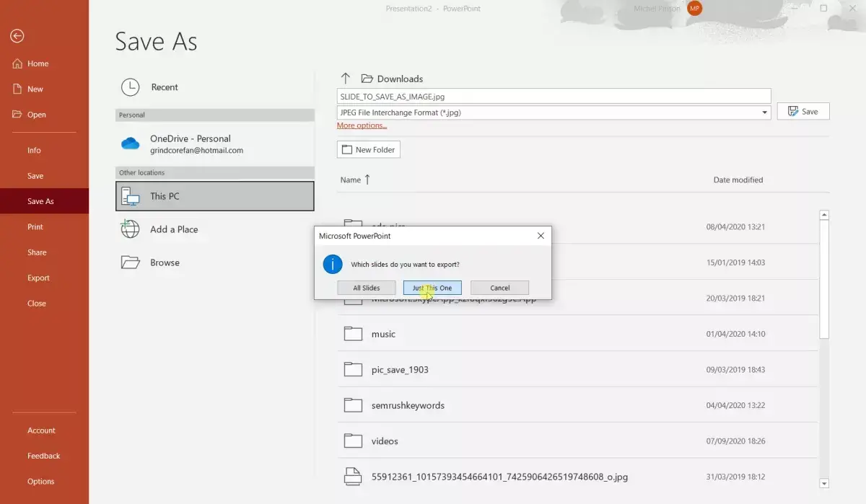The image size is (866, 504).
Task: Open the music folder
Action: click(x=578, y=334)
